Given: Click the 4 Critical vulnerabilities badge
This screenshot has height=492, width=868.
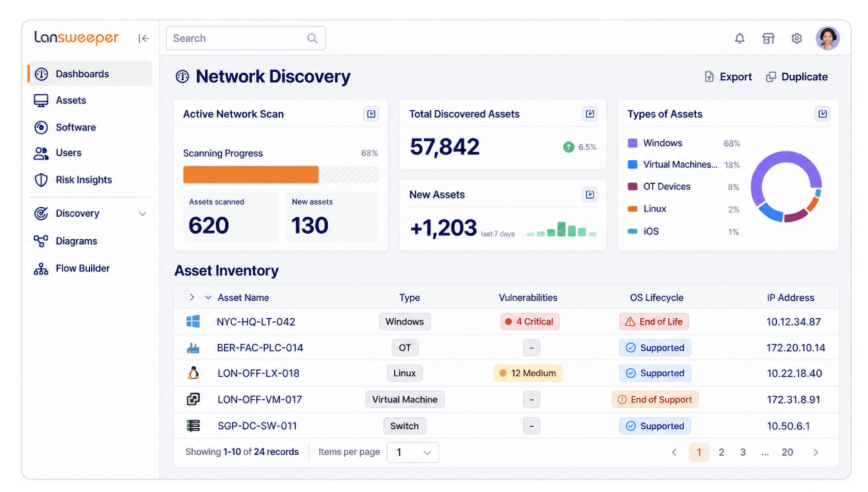Looking at the screenshot, I should (529, 321).
